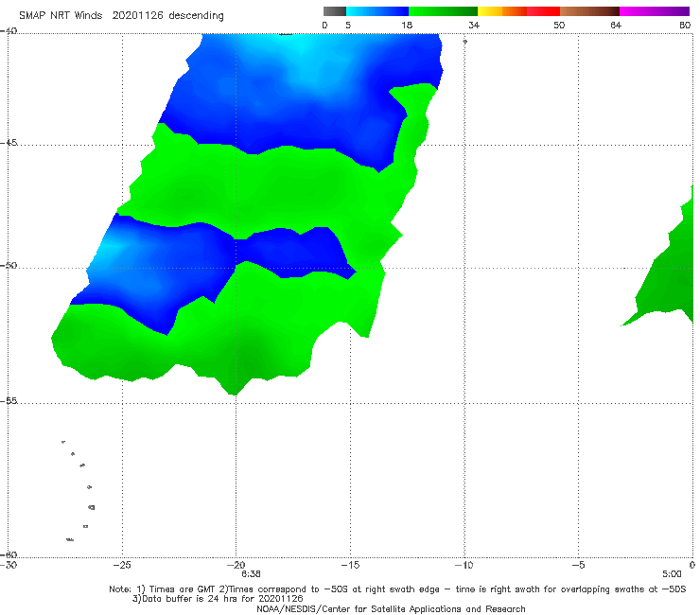700x615 pixels.
Task: Click the colorbar label '34'
Action: point(474,25)
